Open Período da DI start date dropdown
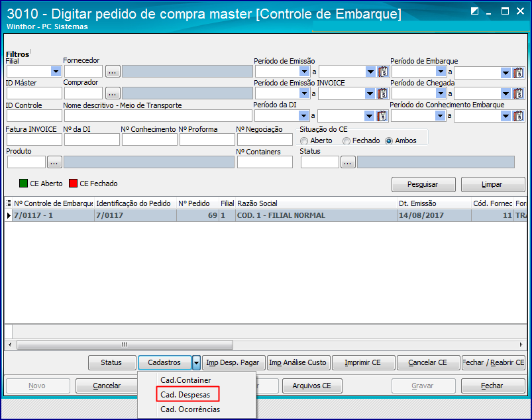This screenshot has height=420, width=532. (x=303, y=116)
